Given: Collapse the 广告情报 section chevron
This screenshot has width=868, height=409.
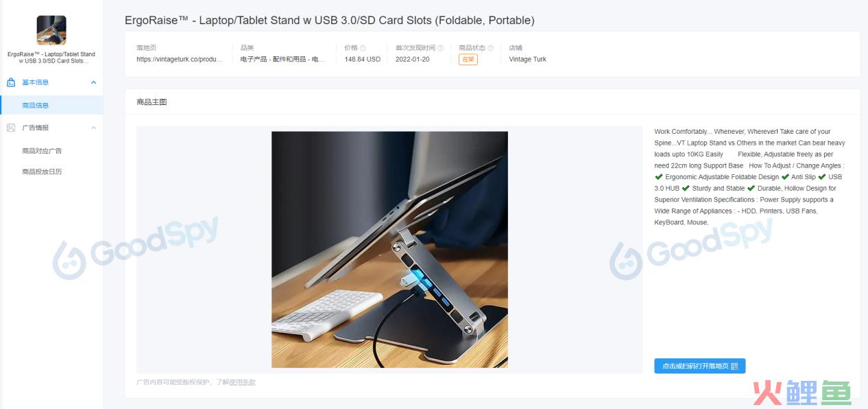Looking at the screenshot, I should tap(93, 128).
